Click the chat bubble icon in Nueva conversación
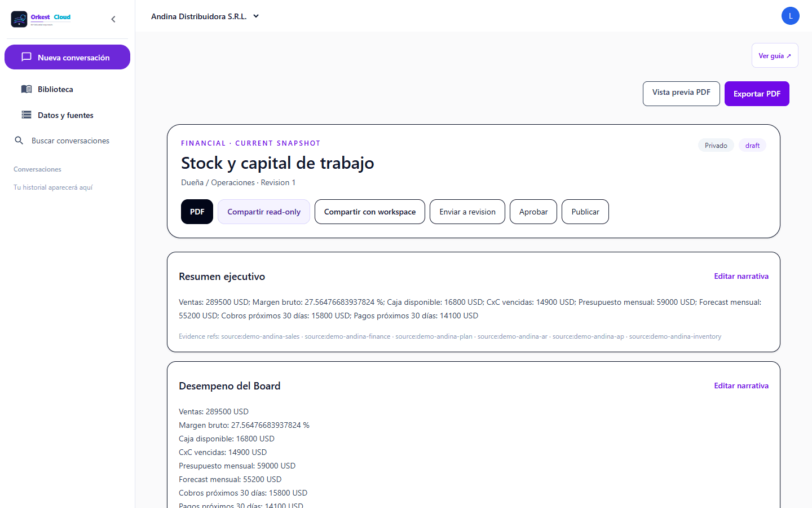Viewport: 812px width, 508px height. coord(27,57)
